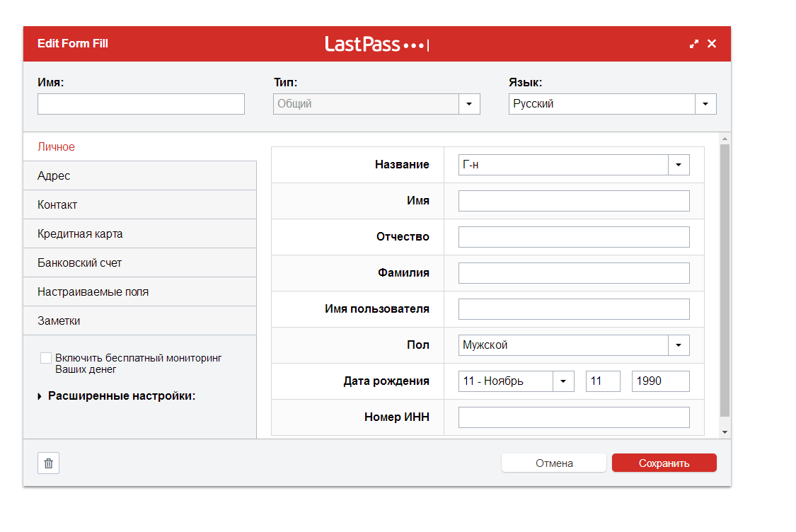Enable free money monitoring checkbox
Viewport: 796px width, 532px height.
(46, 358)
